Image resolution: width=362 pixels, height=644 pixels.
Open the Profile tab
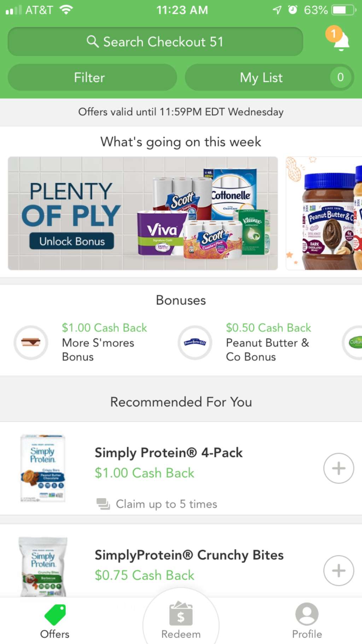(307, 621)
